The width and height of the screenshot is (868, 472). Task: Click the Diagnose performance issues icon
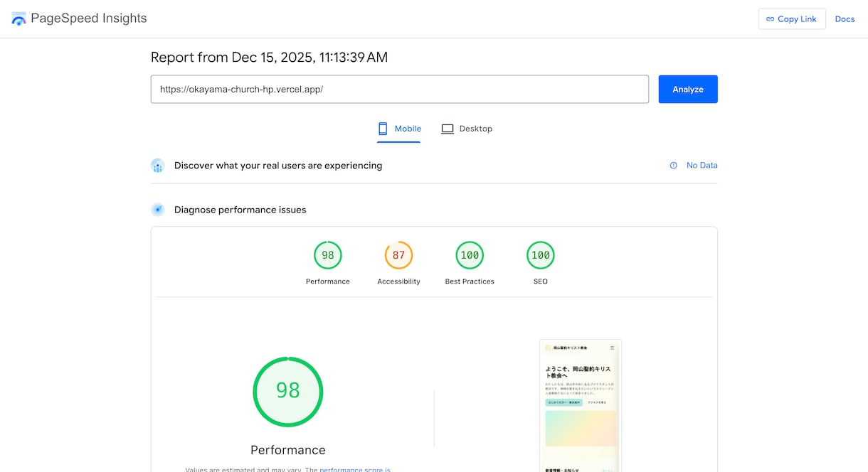coord(158,210)
